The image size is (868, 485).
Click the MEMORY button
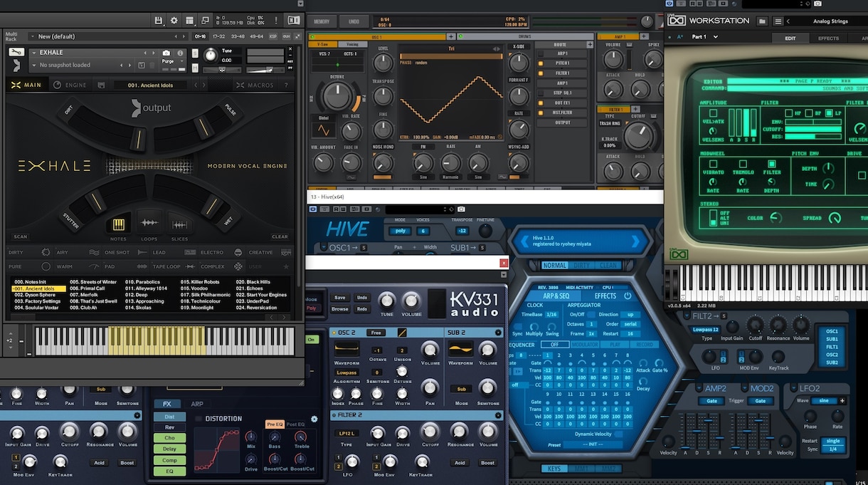[322, 21]
